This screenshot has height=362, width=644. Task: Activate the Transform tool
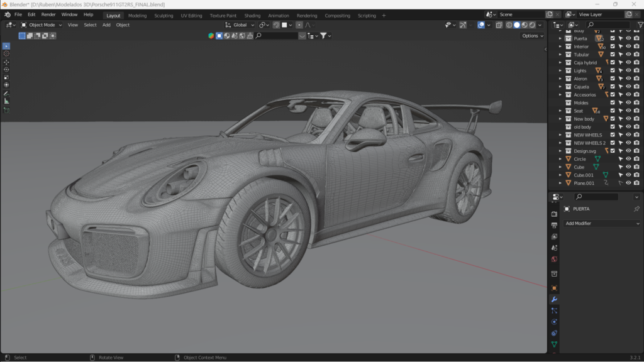point(6,85)
